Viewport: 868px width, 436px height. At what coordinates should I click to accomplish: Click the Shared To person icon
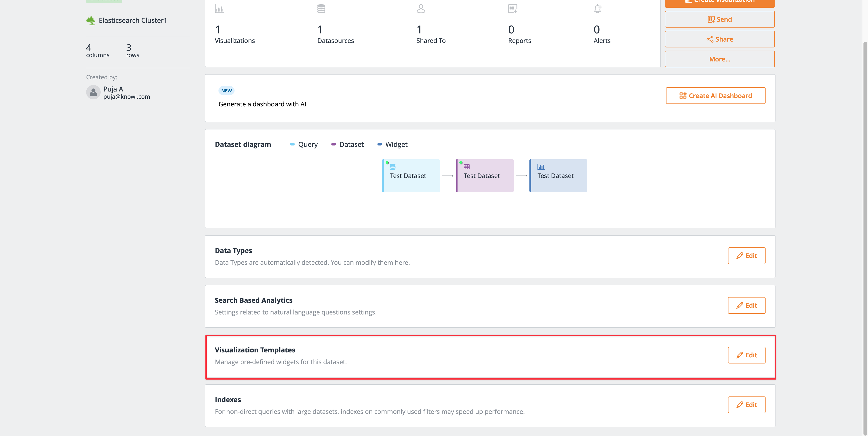click(420, 9)
